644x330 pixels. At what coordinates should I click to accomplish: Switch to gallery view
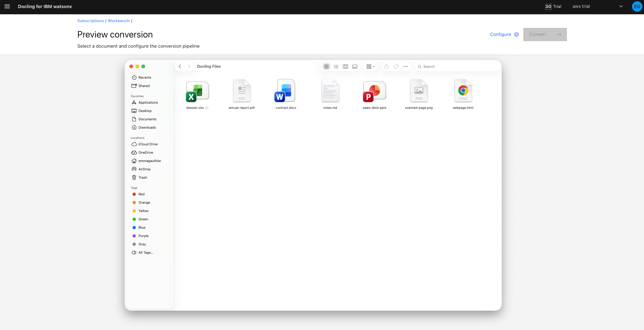point(355,67)
